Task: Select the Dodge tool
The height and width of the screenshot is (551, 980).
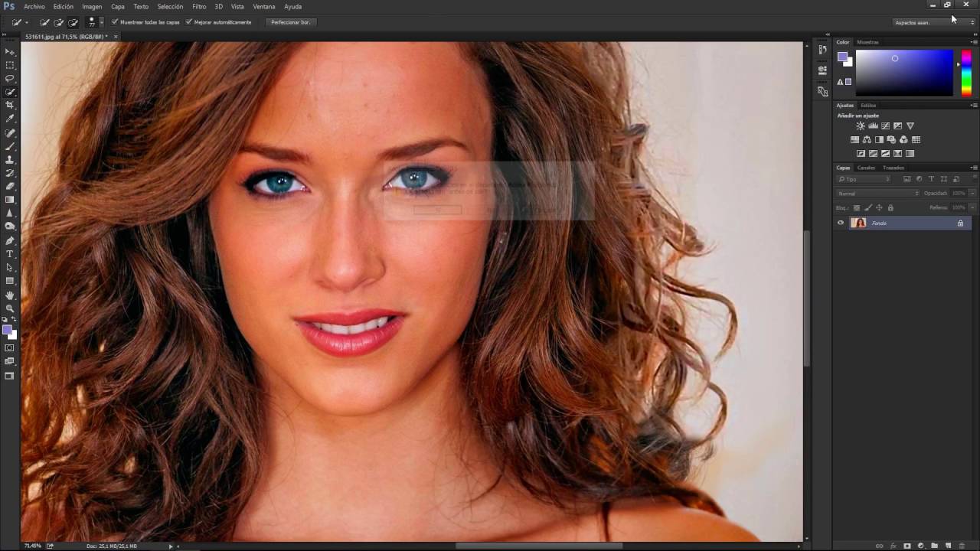Action: point(10,227)
